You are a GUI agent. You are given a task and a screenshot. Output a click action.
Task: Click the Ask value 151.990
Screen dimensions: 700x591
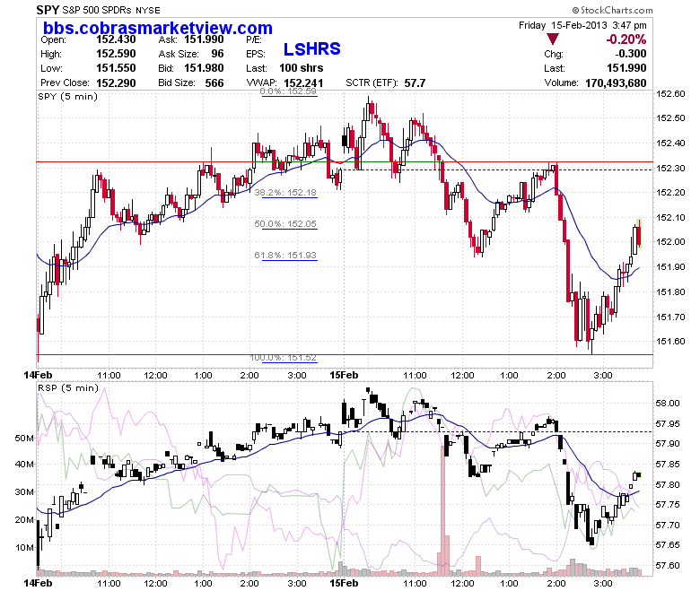[x=204, y=39]
